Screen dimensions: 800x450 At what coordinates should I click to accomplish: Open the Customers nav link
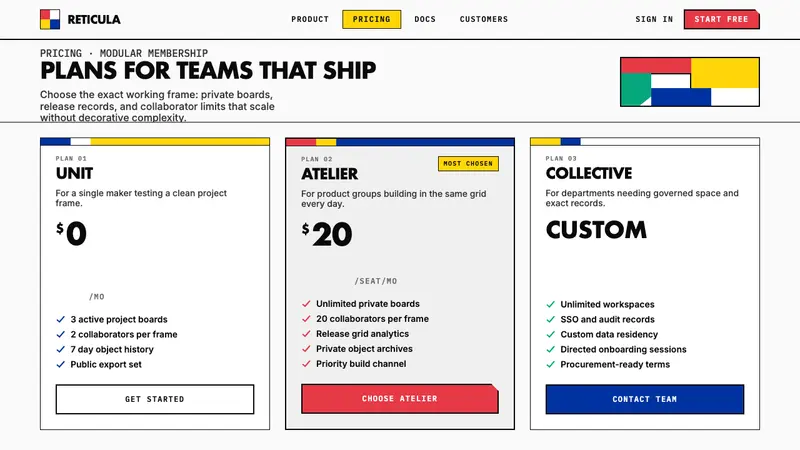[484, 19]
